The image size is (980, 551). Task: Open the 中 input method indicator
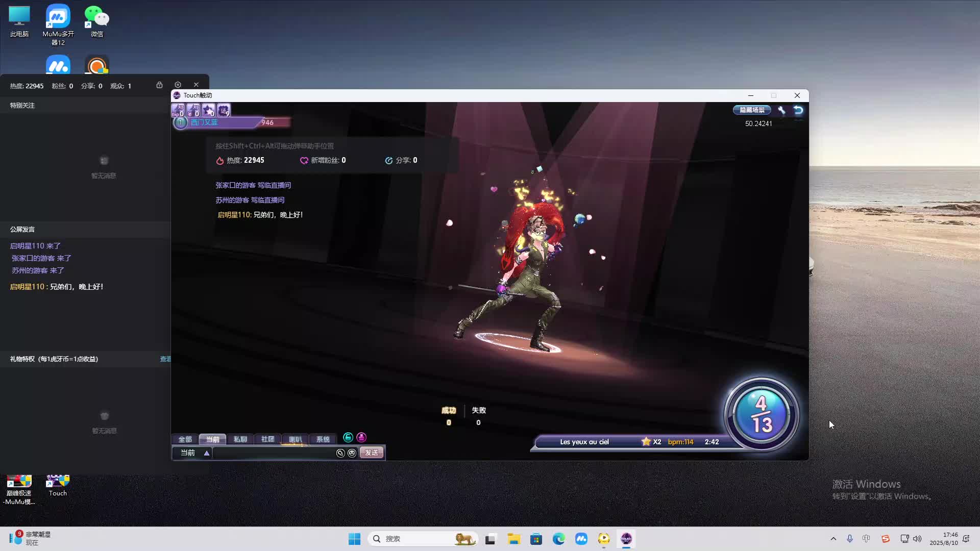[866, 539]
